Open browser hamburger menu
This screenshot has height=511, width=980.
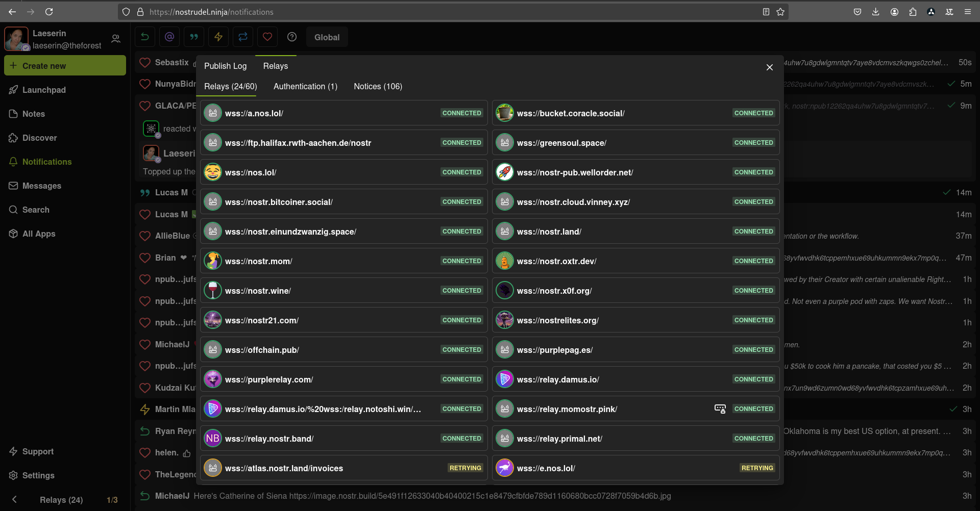point(967,12)
